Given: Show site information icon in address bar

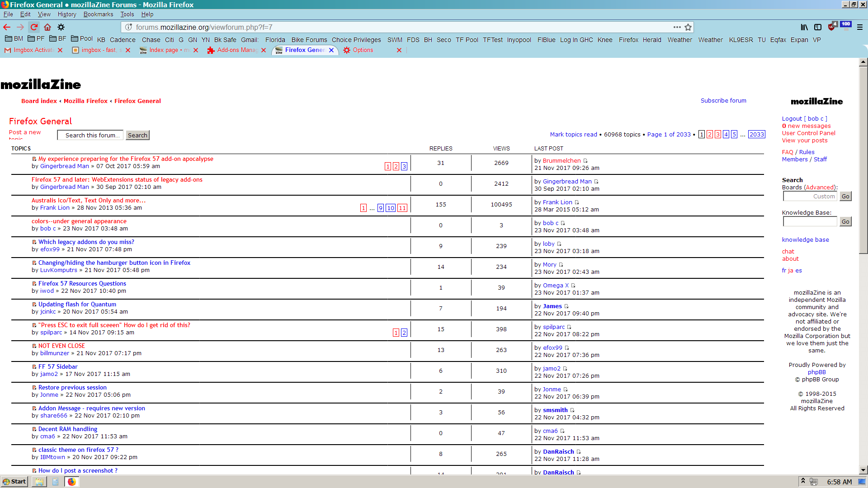Looking at the screenshot, I should coord(128,27).
